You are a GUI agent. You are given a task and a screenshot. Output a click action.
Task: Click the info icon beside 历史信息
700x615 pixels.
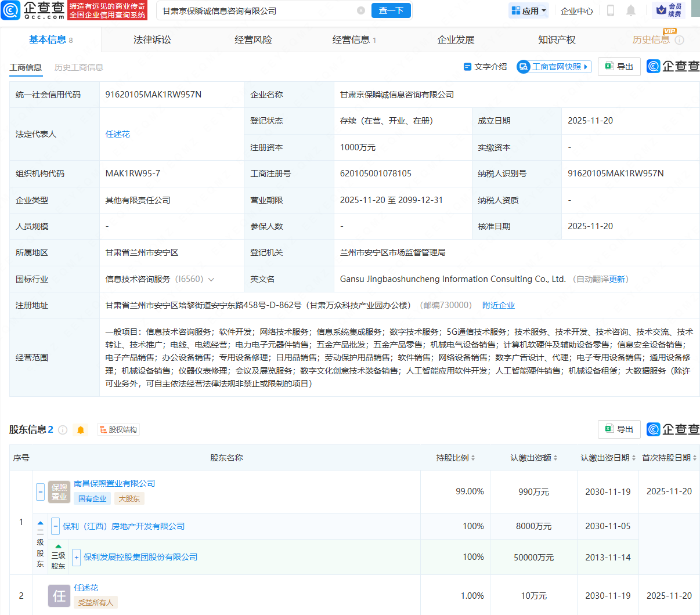pyautogui.click(x=680, y=40)
